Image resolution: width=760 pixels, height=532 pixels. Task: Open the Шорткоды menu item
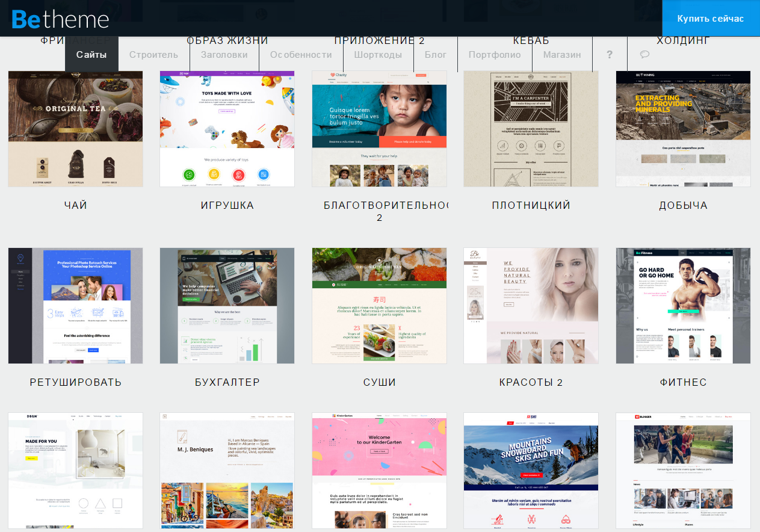pyautogui.click(x=378, y=55)
